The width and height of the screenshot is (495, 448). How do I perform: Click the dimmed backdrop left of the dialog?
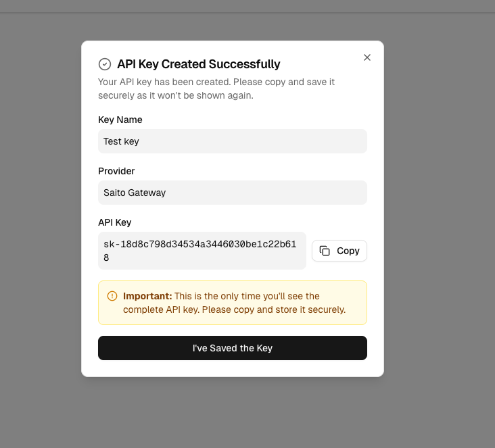(x=41, y=223)
